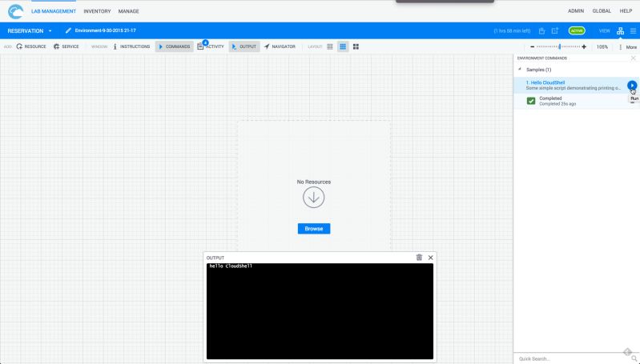Open the Help menu

[x=626, y=11]
